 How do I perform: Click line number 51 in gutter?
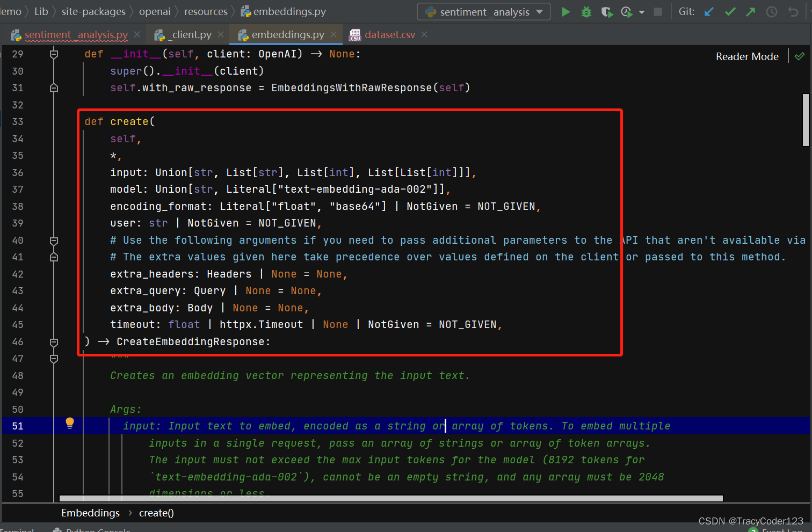pos(18,426)
